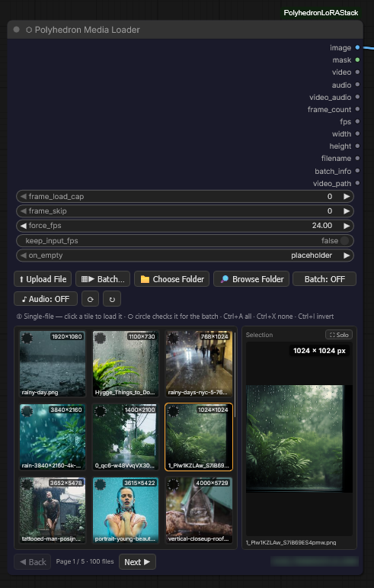Go to the Next page of files
374x588 pixels.
[137, 562]
